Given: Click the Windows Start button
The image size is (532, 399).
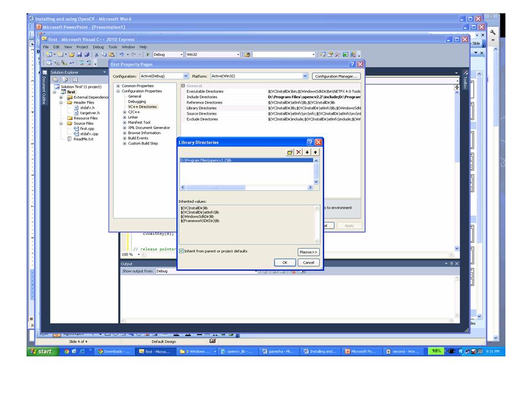Looking at the screenshot, I should click(x=43, y=351).
